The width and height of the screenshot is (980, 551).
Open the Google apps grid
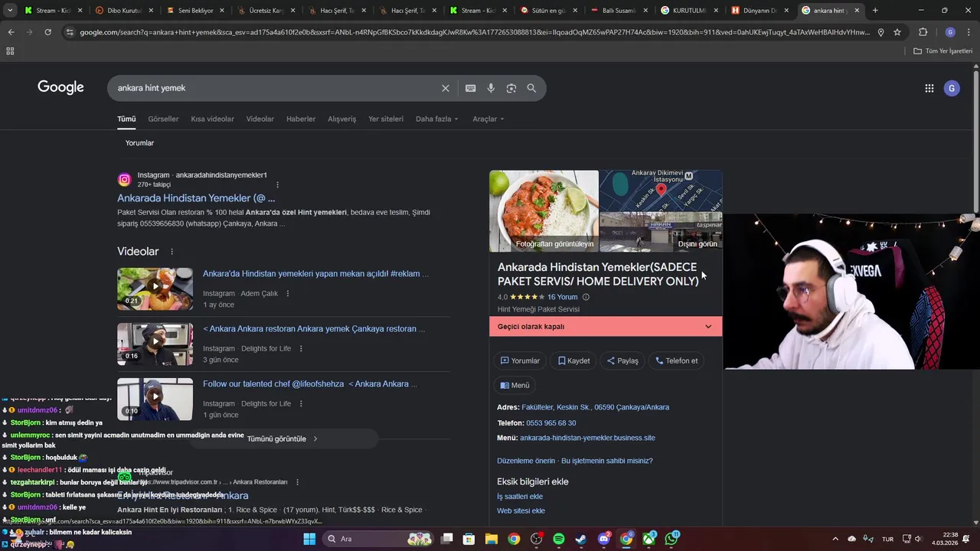point(929,88)
